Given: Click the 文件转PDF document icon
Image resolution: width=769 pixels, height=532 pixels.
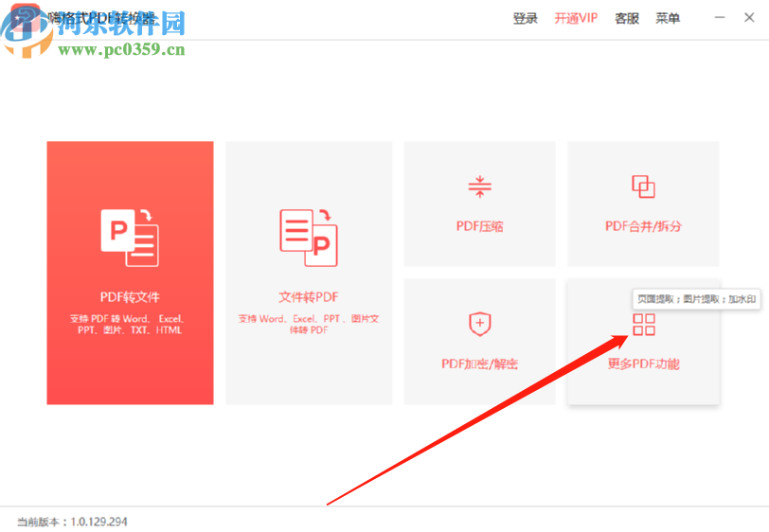Looking at the screenshot, I should (309, 238).
